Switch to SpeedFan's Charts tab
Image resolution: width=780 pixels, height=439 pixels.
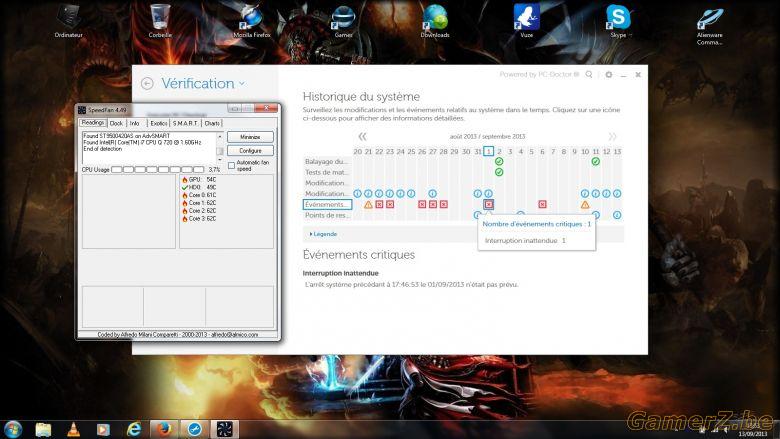pyautogui.click(x=212, y=123)
